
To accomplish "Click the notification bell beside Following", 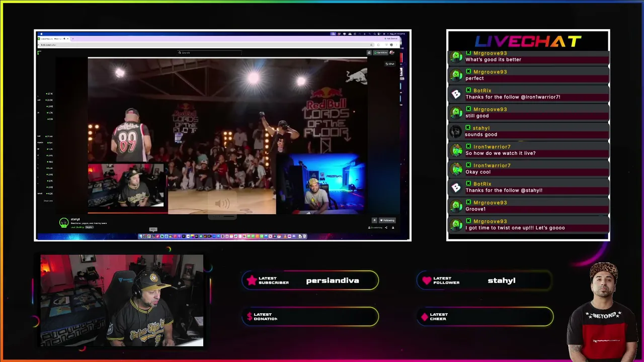I will (x=374, y=220).
